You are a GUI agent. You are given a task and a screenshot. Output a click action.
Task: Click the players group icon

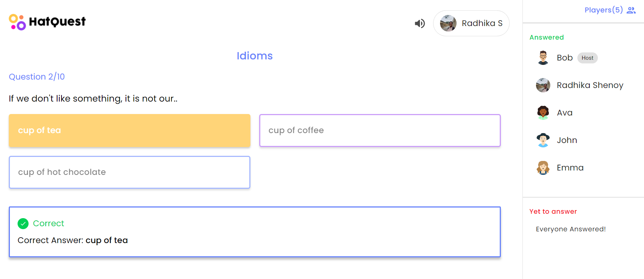(x=631, y=10)
